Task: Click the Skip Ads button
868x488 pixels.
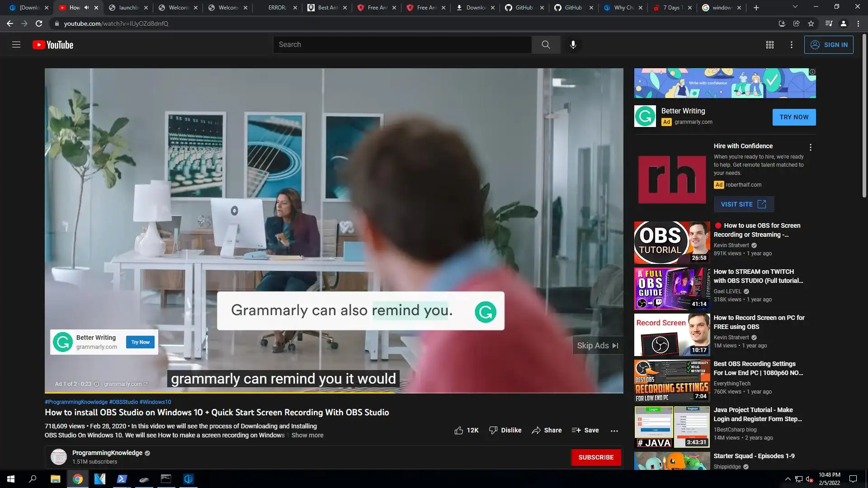Action: [597, 346]
